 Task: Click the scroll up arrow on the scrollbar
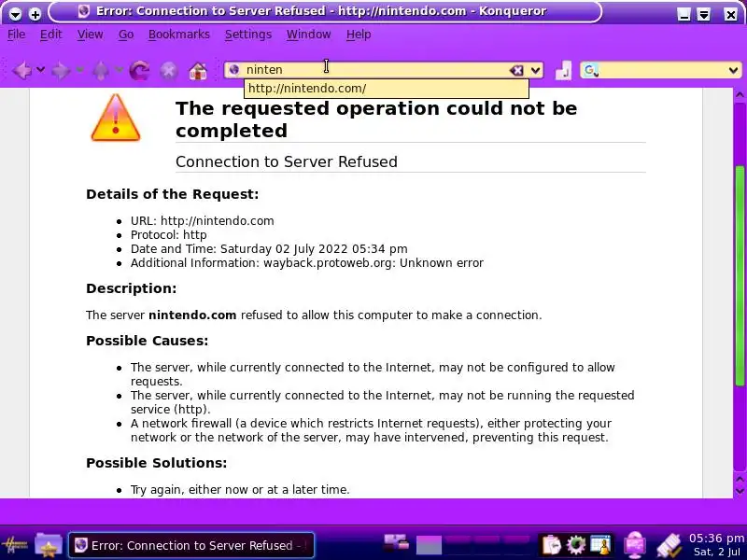click(x=740, y=95)
